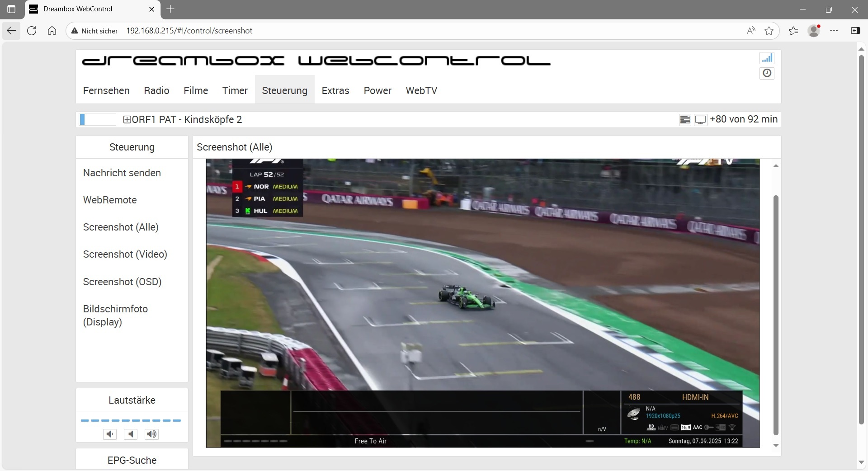Reload the page with refresh icon
This screenshot has width=868, height=471.
point(32,31)
